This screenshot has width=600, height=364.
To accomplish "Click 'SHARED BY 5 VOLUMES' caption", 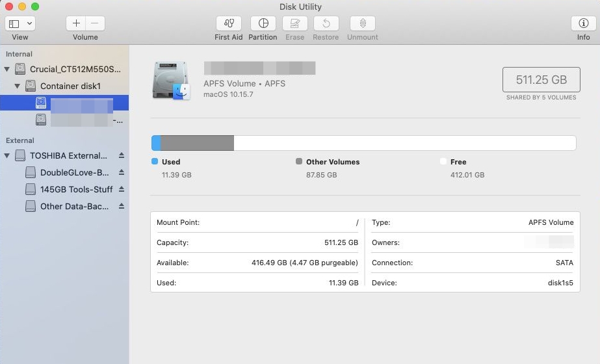I will (541, 97).
